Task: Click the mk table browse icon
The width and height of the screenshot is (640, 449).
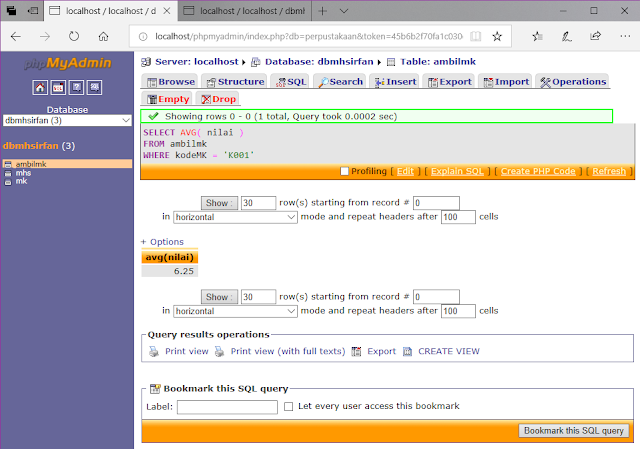Action: [8, 182]
